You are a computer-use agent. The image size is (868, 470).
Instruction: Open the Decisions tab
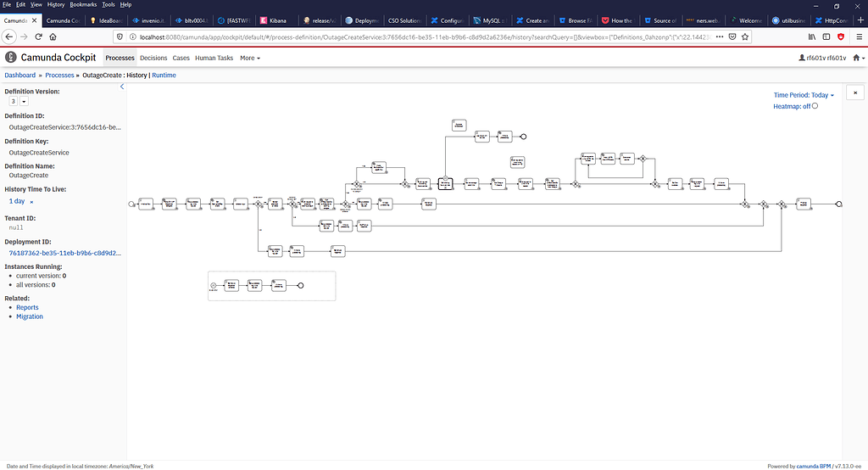pyautogui.click(x=153, y=58)
